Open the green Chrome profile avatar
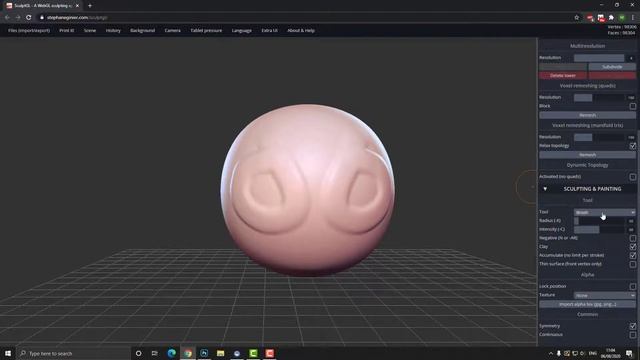Viewport: 640px width, 360px height. (622, 18)
